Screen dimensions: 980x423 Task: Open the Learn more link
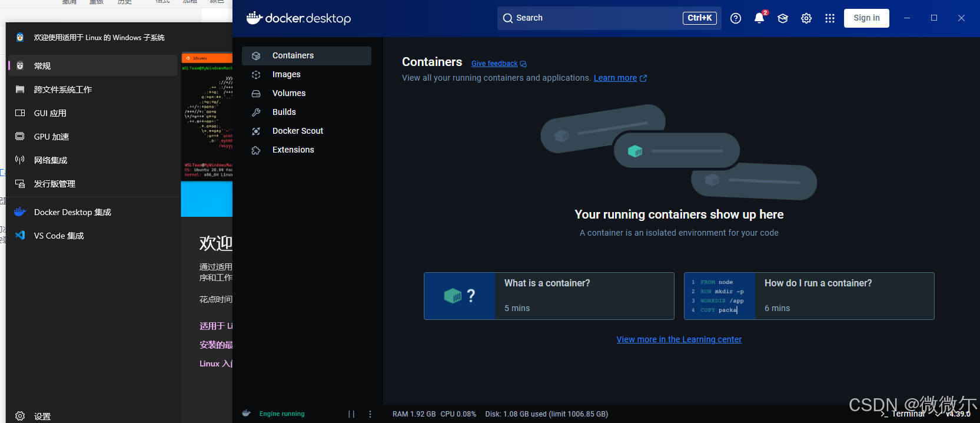615,78
